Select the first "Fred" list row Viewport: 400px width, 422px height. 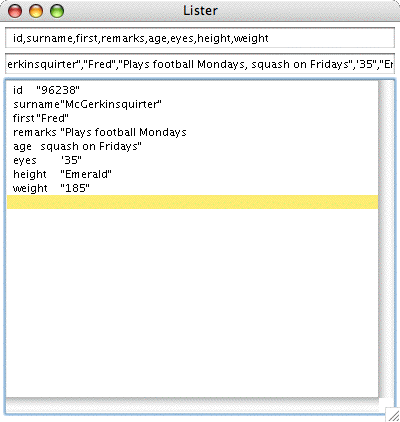point(192,118)
